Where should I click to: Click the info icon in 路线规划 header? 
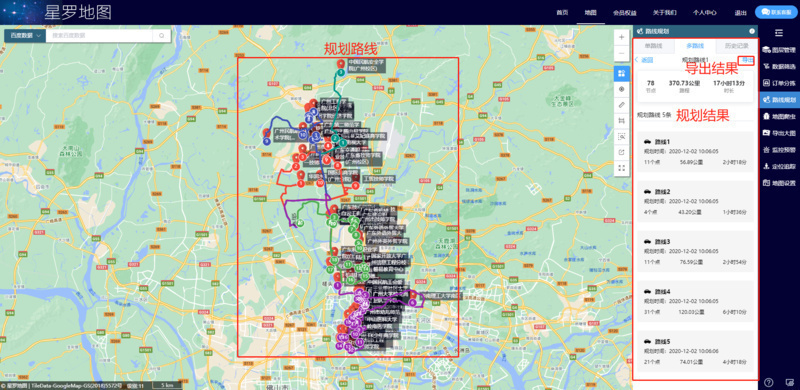[x=752, y=31]
